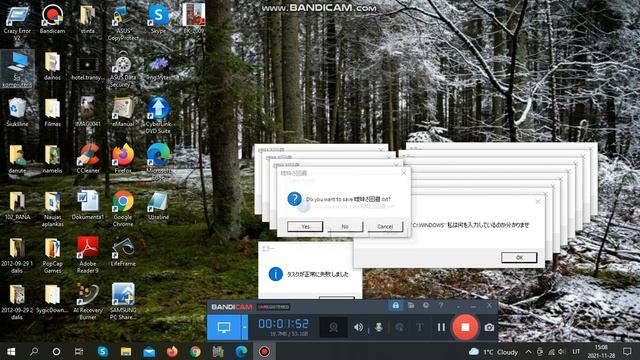Open Skype desktop shortcut
The height and width of the screenshot is (360, 640).
coord(158,19)
